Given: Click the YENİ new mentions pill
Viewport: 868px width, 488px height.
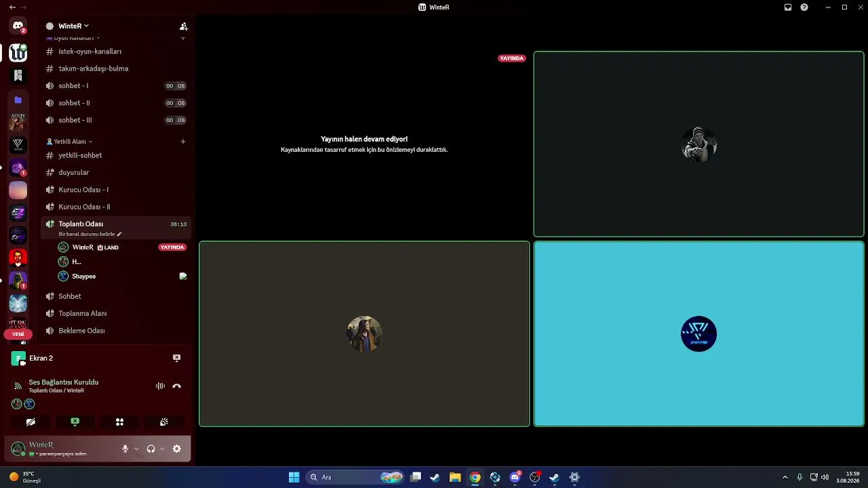Looking at the screenshot, I should click(x=18, y=334).
